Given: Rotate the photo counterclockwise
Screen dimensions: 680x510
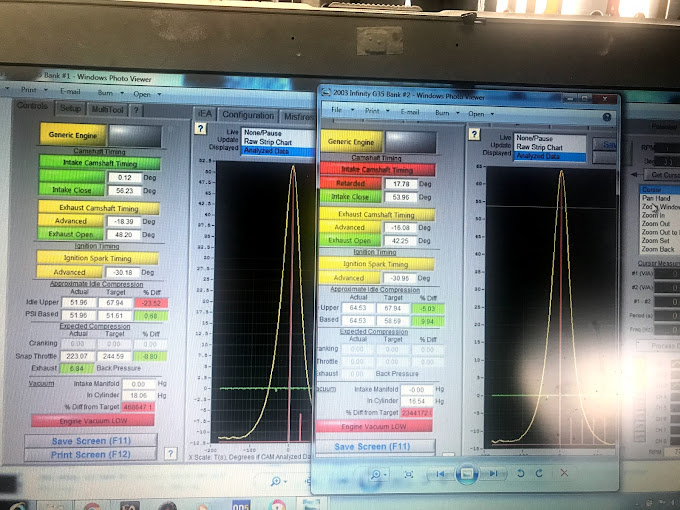Looking at the screenshot, I should tap(520, 474).
